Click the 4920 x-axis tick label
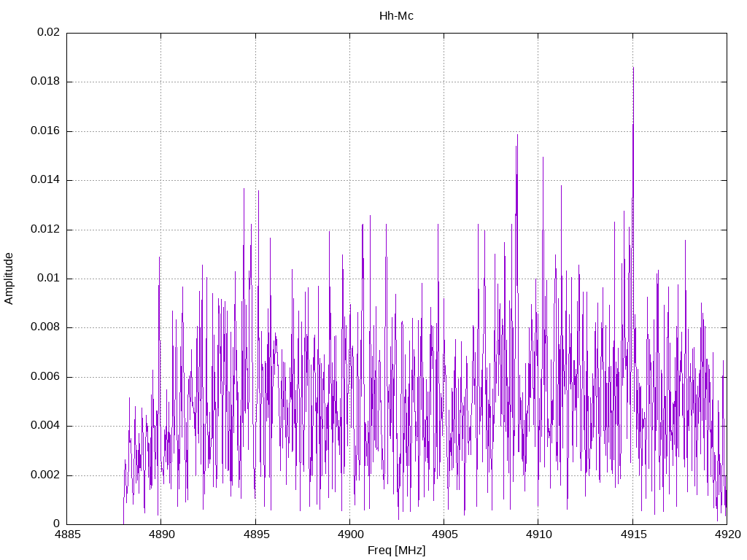The image size is (747, 560). pos(727,534)
